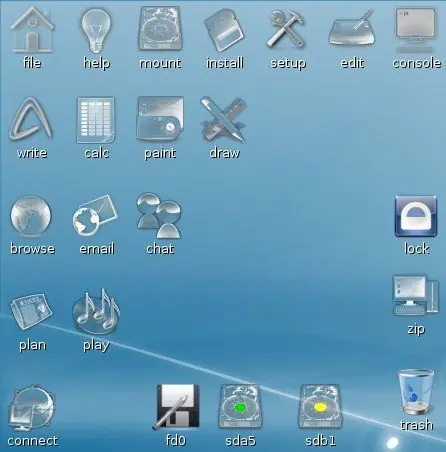Open the trash bin icon

point(416,392)
